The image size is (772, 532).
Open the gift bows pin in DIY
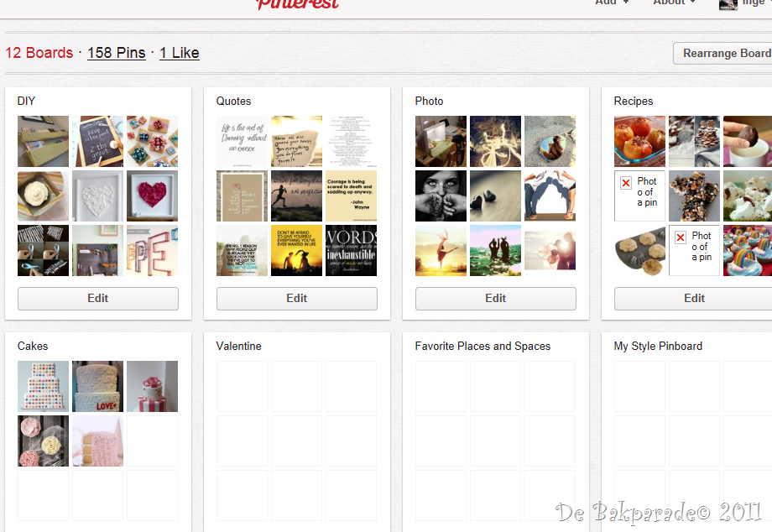[x=152, y=141]
